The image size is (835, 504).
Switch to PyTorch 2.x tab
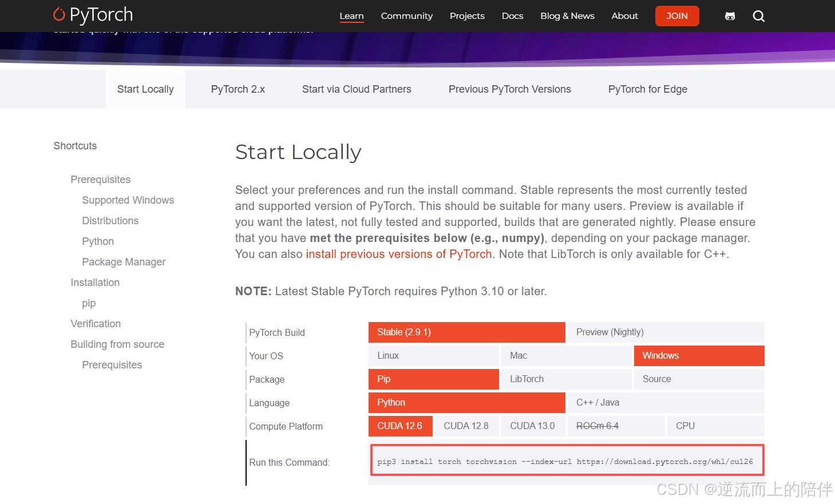(238, 89)
